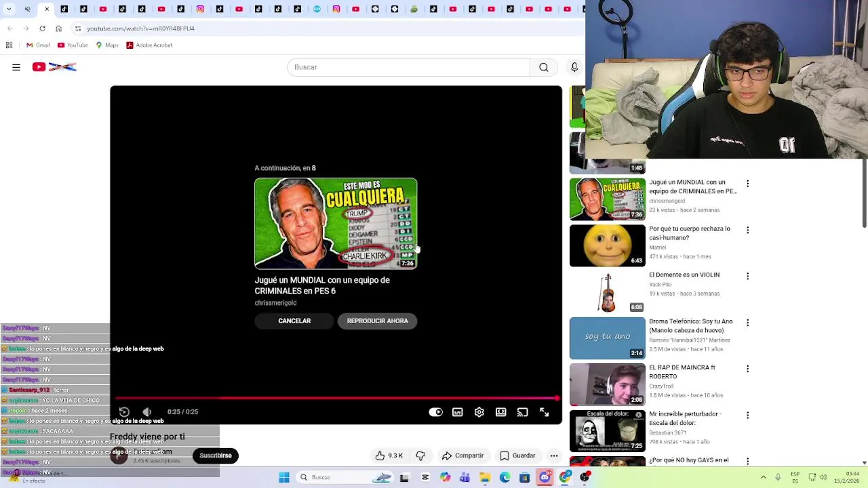Viewport: 868px width, 488px height.
Task: Open more actions three-dot menu under video
Action: [x=554, y=455]
